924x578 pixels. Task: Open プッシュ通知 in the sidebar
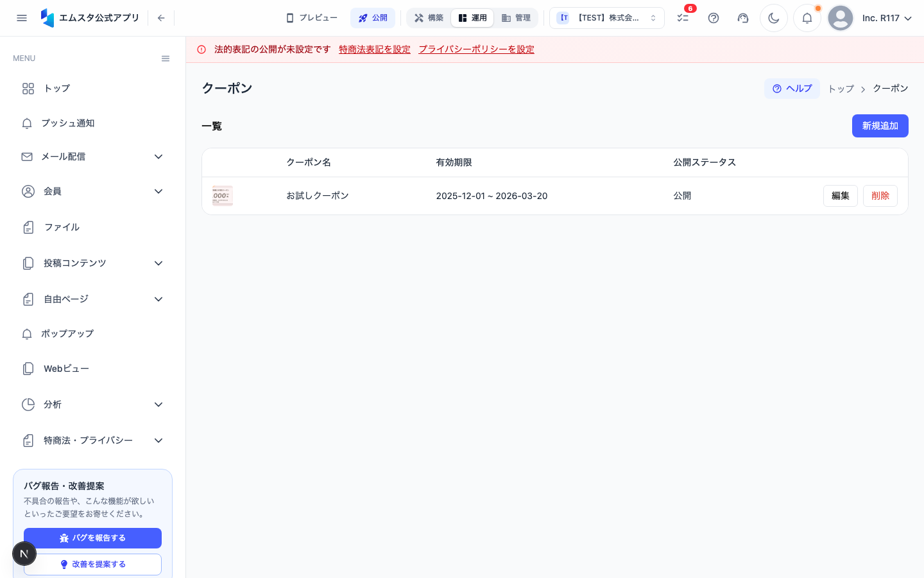(x=92, y=123)
